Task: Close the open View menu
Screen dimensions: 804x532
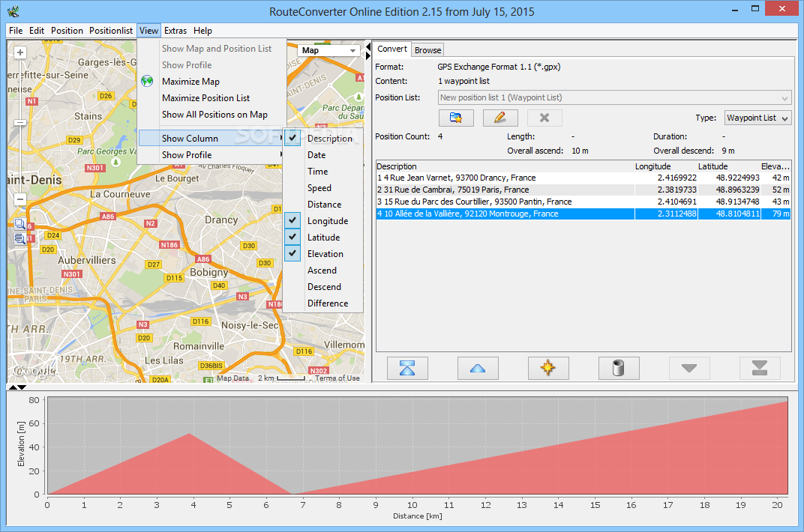Action: click(148, 31)
